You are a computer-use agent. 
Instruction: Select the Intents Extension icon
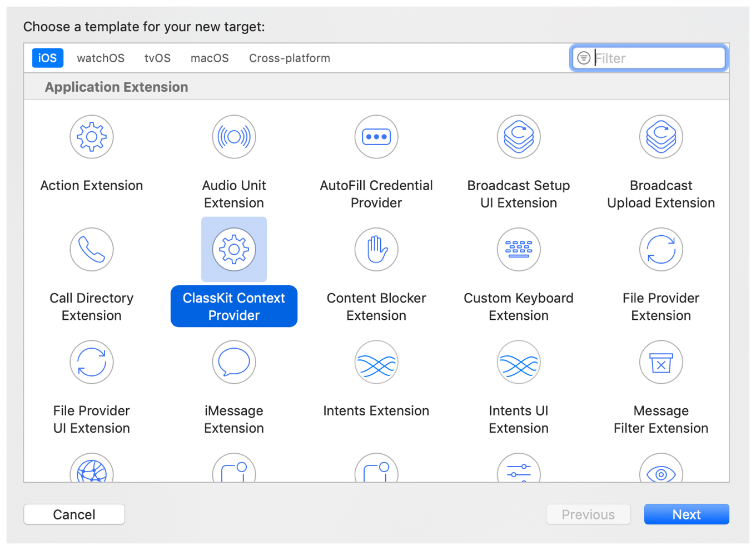click(376, 362)
